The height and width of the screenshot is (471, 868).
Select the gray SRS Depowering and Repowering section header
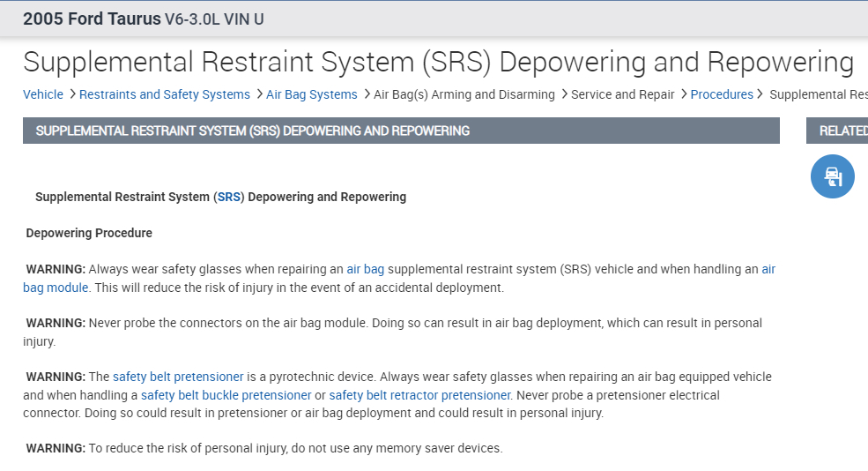coord(401,131)
